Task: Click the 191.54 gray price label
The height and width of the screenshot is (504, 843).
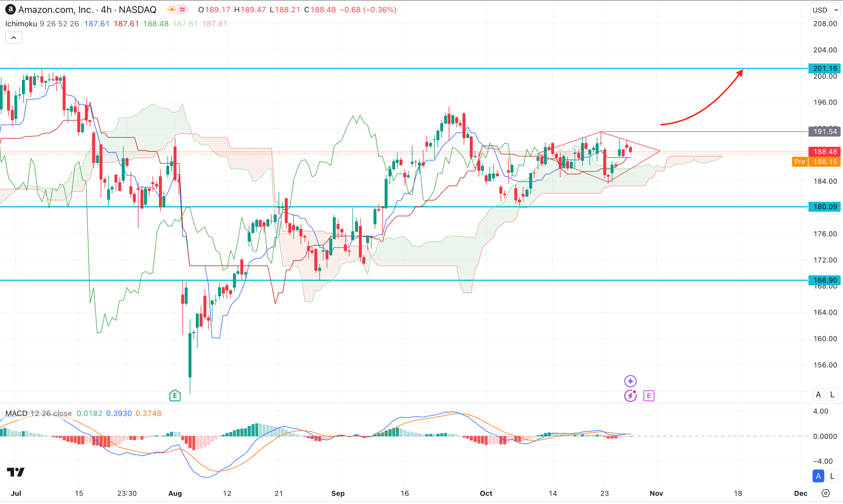Action: (825, 132)
